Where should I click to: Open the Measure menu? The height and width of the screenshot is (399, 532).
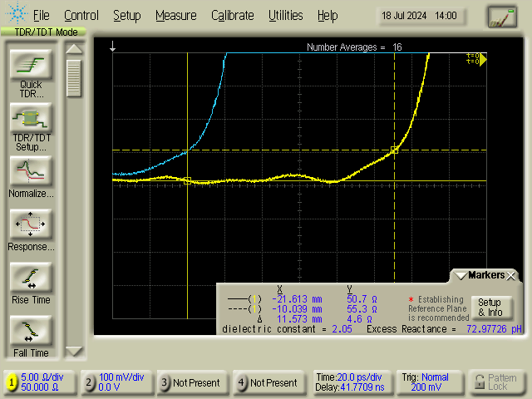point(176,16)
